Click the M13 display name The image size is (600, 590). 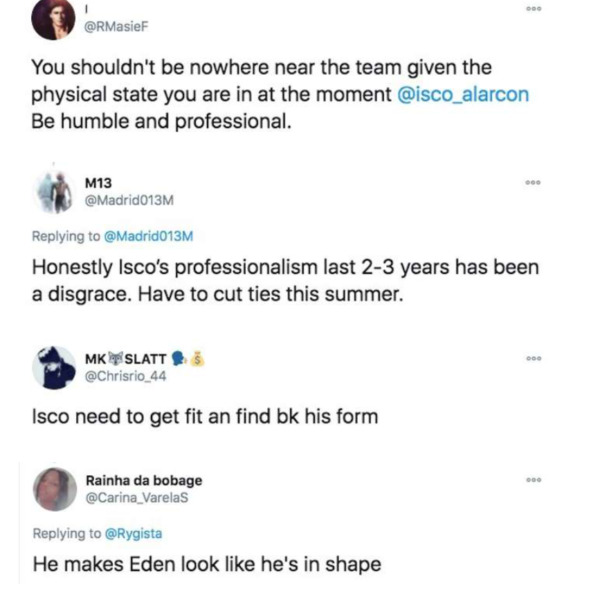(x=98, y=183)
